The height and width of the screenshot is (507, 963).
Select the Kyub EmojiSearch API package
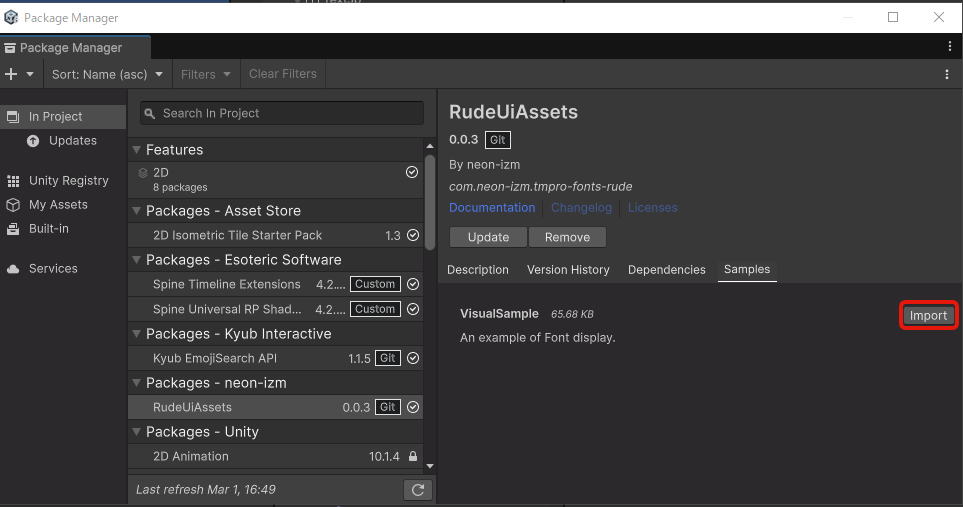click(275, 358)
